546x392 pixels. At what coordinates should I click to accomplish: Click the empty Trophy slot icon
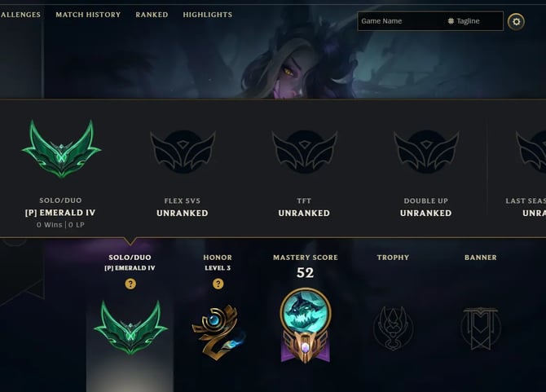[x=393, y=328]
